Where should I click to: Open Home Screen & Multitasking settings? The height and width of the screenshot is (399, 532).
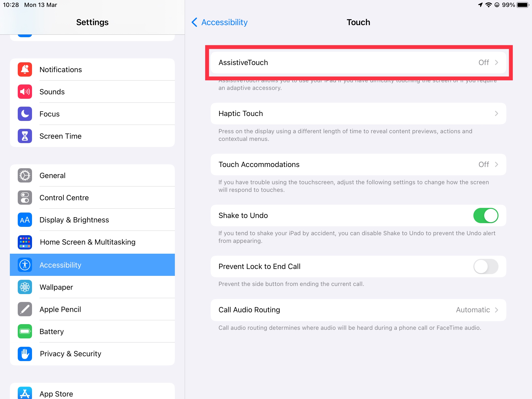[x=87, y=242]
